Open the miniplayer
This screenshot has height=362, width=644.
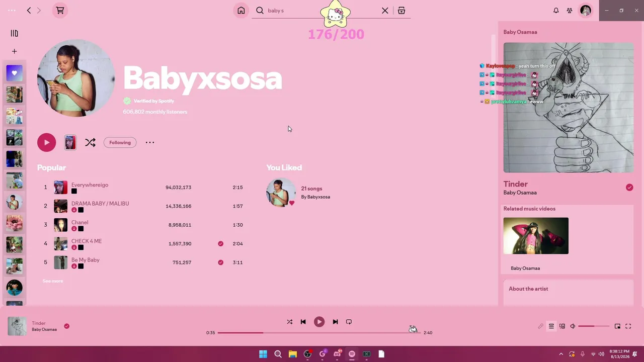click(617, 326)
